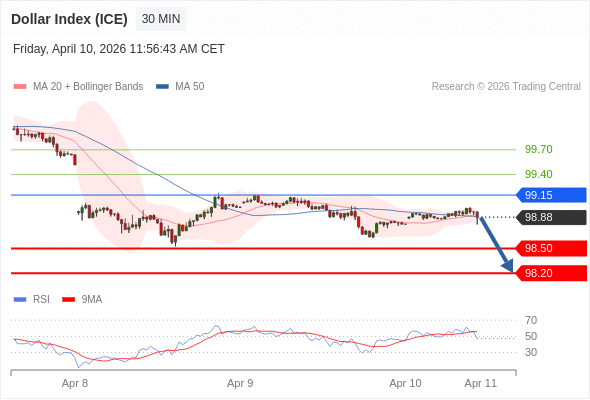This screenshot has width=590, height=400.
Task: Click the MA 50 blue legend swatch
Action: point(162,87)
